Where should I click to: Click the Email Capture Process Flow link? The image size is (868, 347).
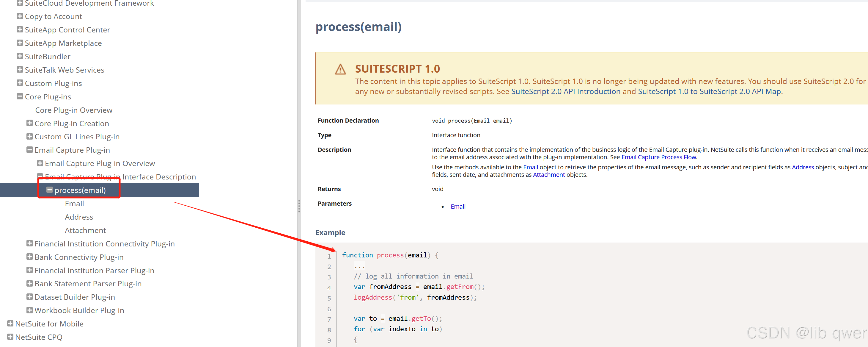click(659, 157)
